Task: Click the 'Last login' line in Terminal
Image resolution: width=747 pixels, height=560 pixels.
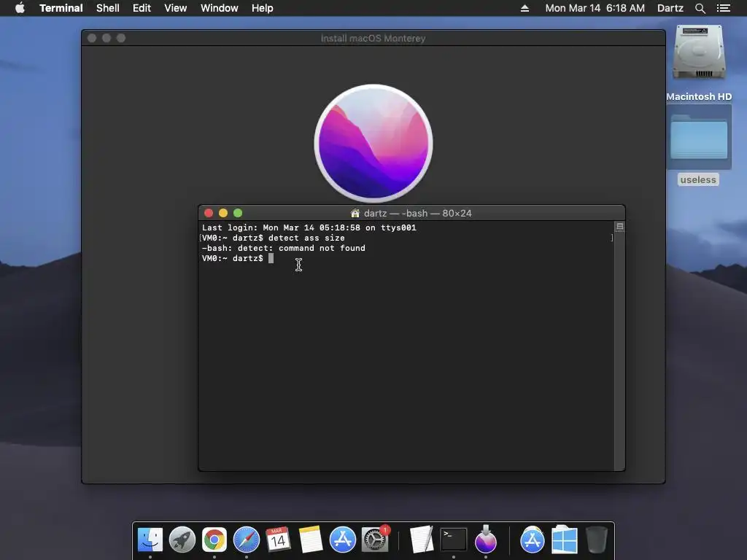Action: click(x=309, y=227)
